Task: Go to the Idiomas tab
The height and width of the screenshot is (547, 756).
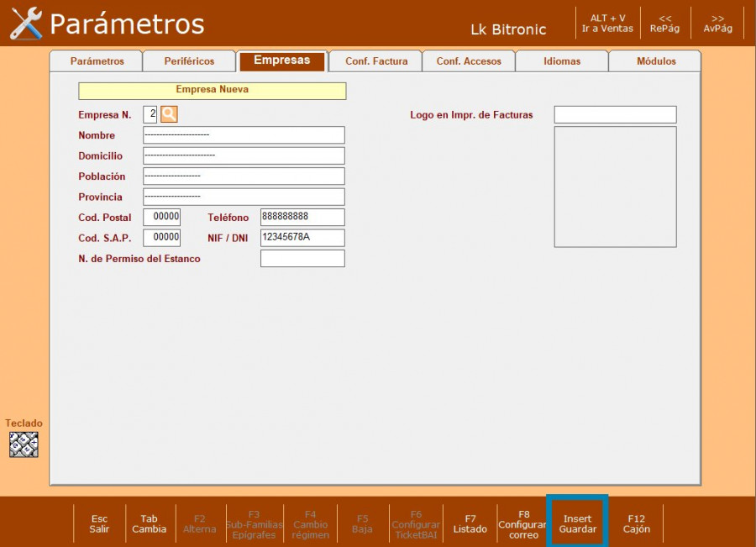Action: 561,61
